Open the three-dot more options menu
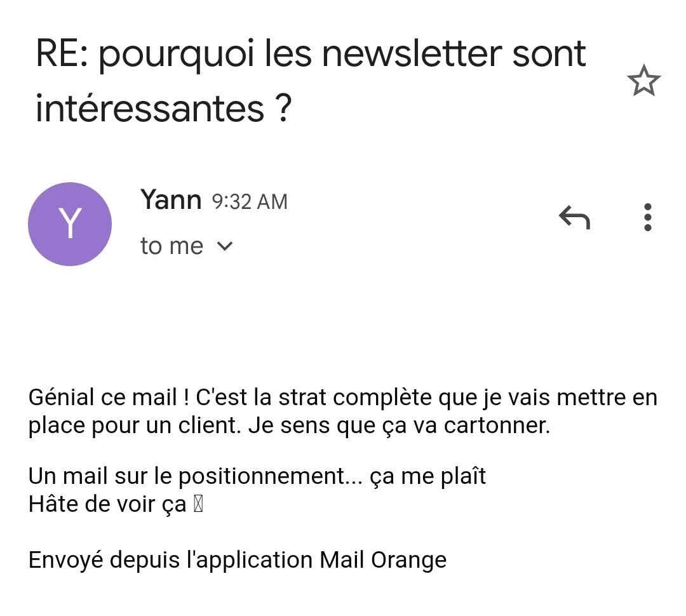This screenshot has width=686, height=616. click(647, 217)
